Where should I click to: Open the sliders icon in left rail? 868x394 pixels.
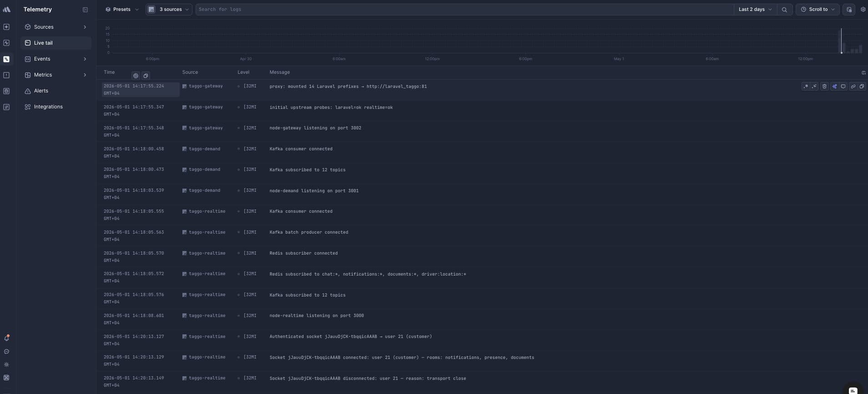[x=6, y=107]
